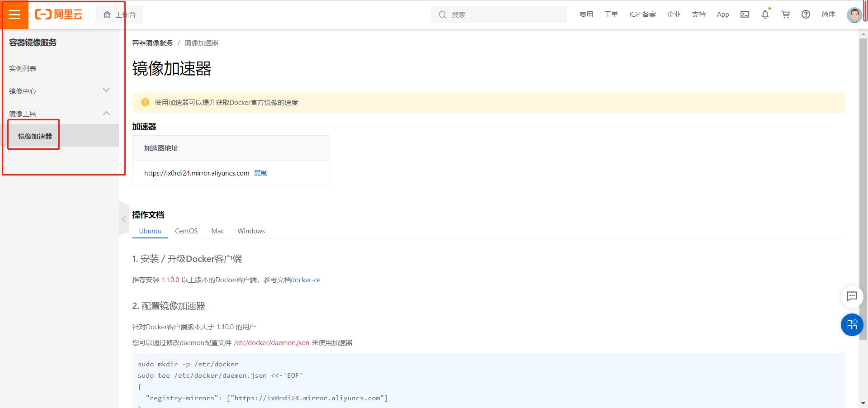Click the vertical scrollbar thumb
Image resolution: width=868 pixels, height=408 pixels.
863,189
